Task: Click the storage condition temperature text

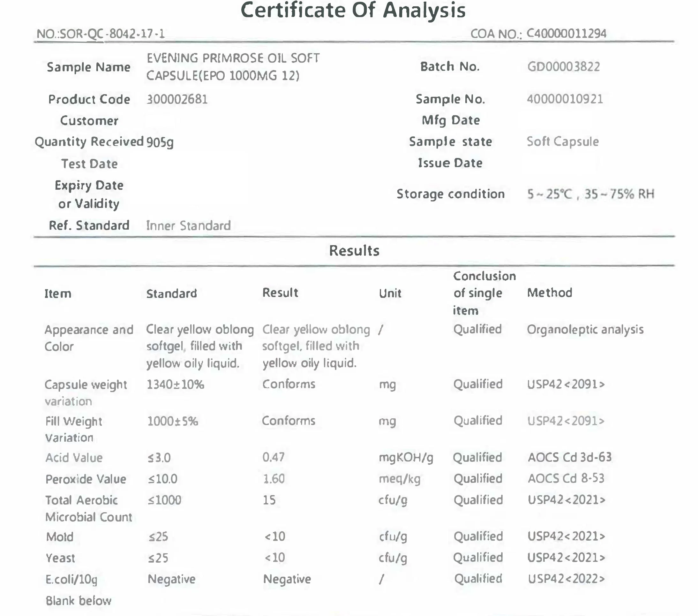Action: coord(550,194)
